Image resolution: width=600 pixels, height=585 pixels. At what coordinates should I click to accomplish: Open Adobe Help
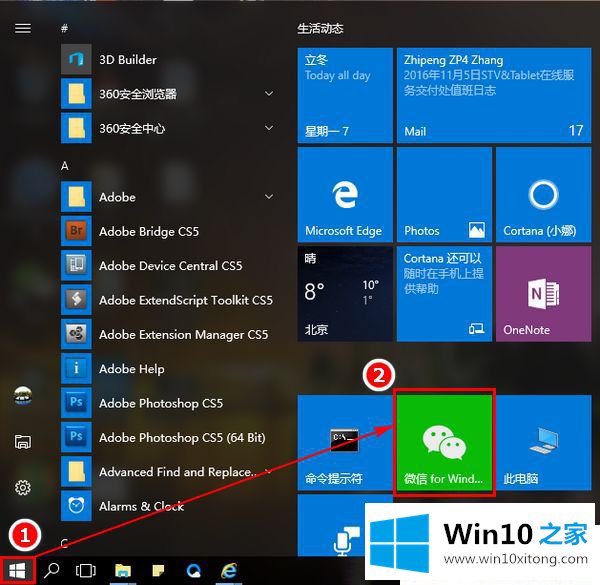[168, 368]
